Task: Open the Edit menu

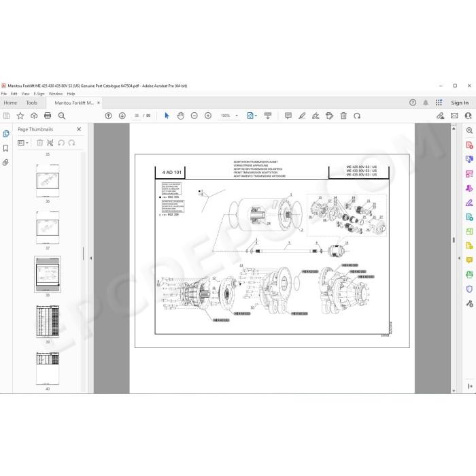Action: [x=14, y=94]
